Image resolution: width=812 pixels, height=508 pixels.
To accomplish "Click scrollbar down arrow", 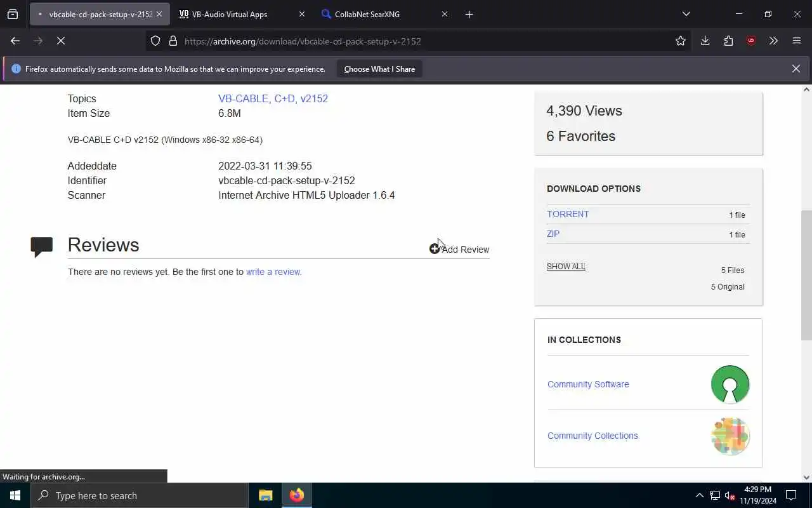I will click(806, 478).
